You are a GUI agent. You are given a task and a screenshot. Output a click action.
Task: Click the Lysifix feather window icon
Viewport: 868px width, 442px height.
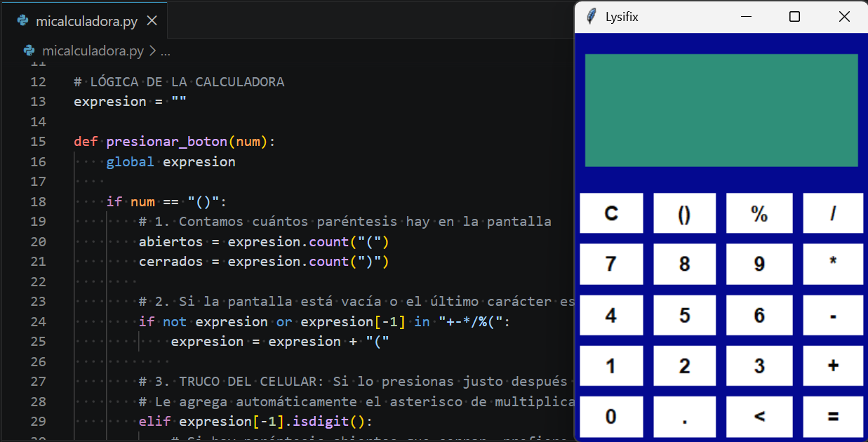pos(592,16)
